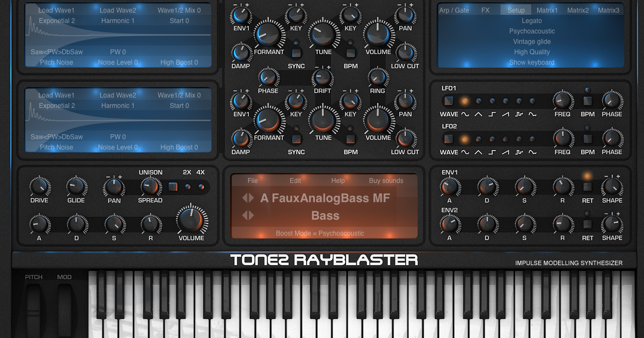Change the Psychoacoustic boost setting
644x338 pixels.
click(532, 31)
